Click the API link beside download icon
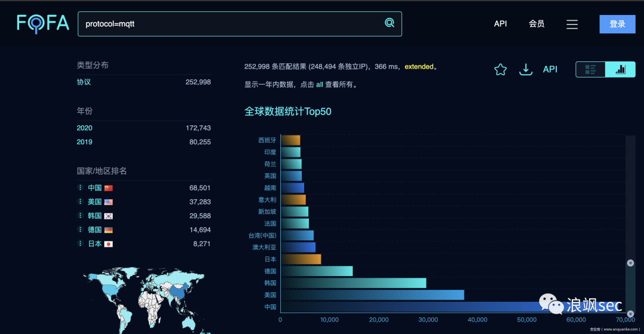Screen dimensions: 644x334 550,69
